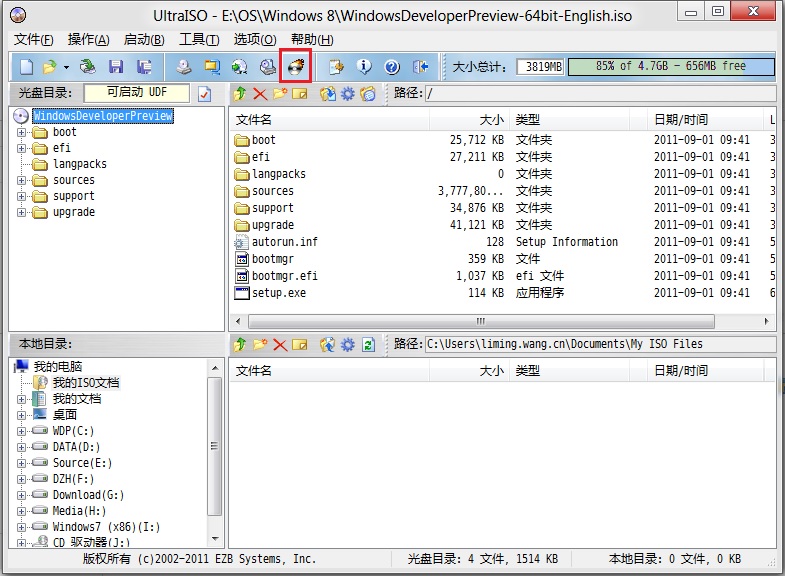Click red X delete icon in local toolbar

pyautogui.click(x=280, y=344)
